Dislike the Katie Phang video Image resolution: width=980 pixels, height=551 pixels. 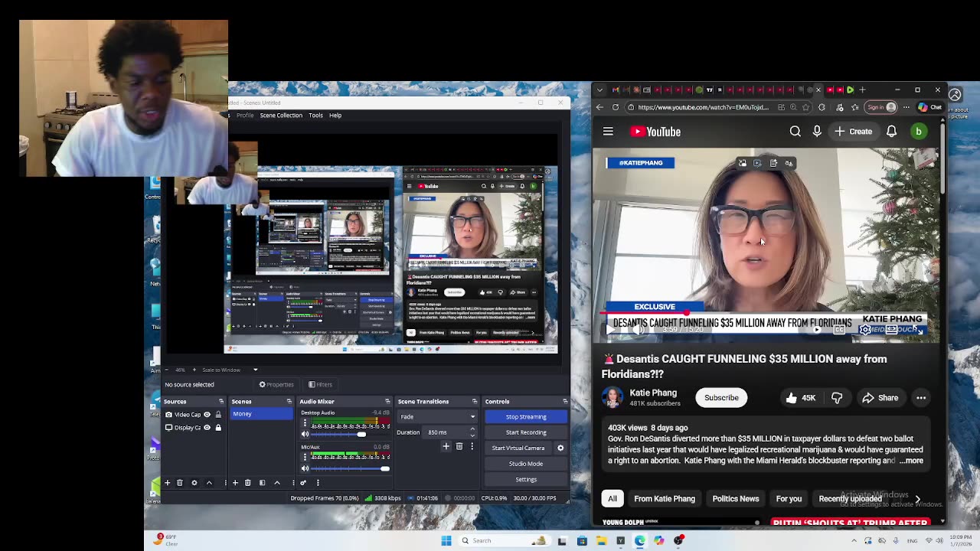pyautogui.click(x=837, y=398)
